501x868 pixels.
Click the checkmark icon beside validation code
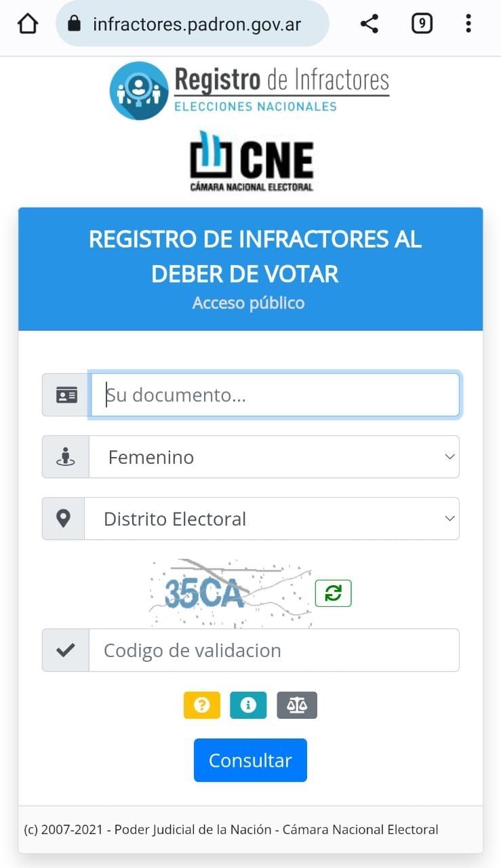point(66,650)
